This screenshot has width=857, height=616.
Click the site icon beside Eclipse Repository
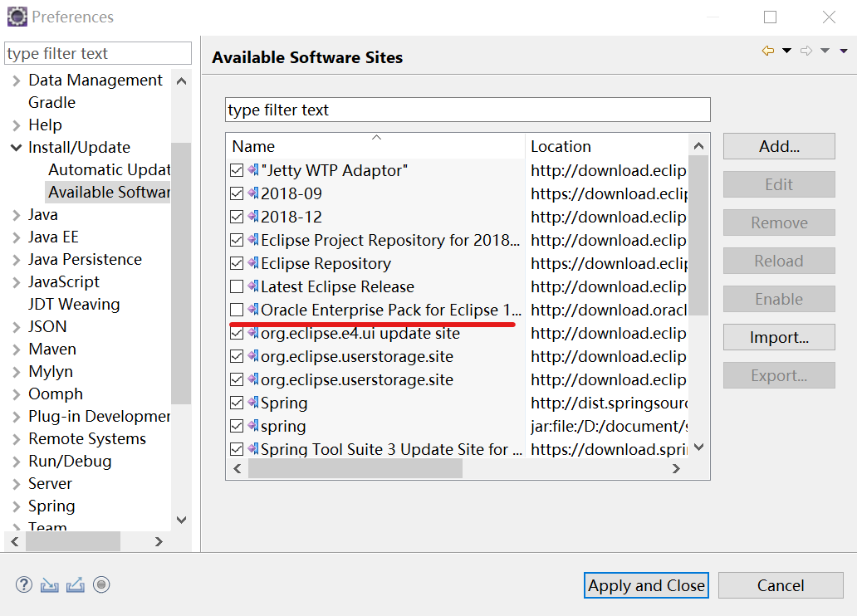(x=253, y=263)
